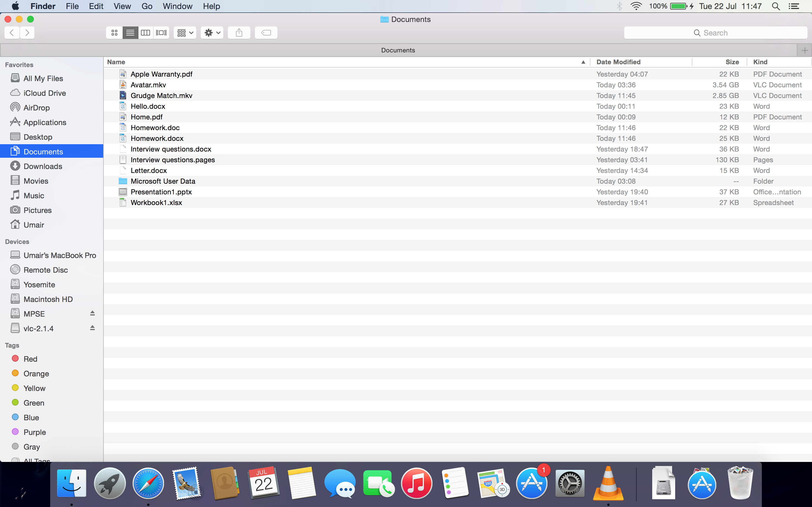This screenshot has height=507, width=812.
Task: Open the Arrange items dropdown
Action: tap(185, 32)
